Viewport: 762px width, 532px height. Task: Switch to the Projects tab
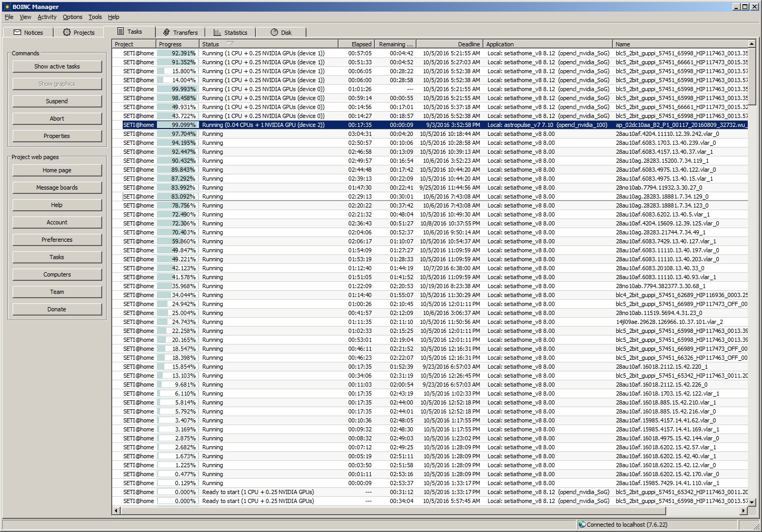[79, 32]
